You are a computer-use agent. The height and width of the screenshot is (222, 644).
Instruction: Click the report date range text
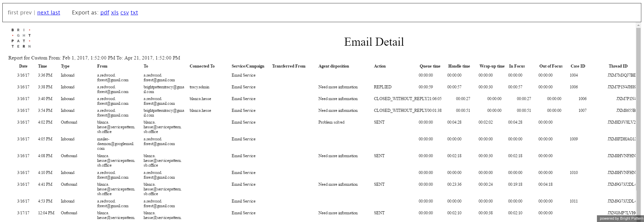pos(94,58)
